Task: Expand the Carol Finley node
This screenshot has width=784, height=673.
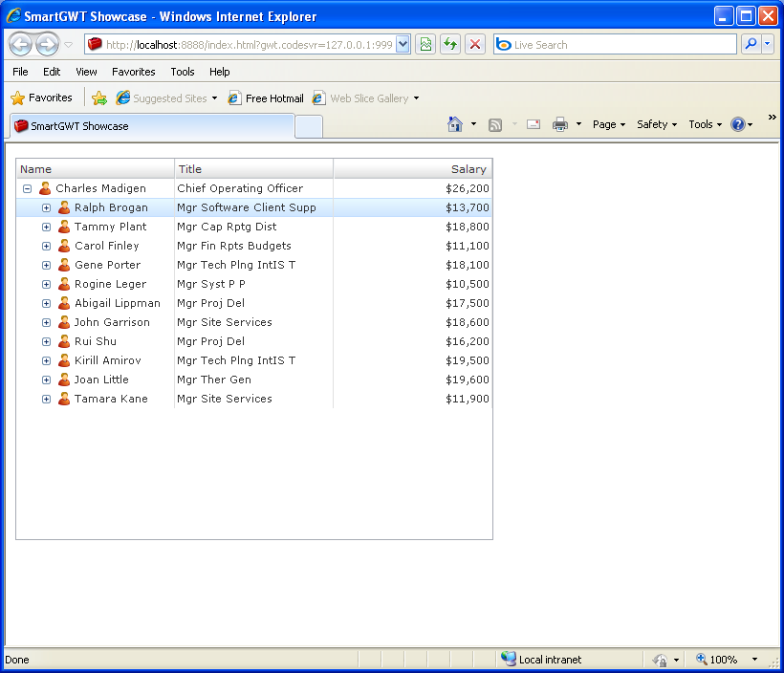Action: click(47, 246)
